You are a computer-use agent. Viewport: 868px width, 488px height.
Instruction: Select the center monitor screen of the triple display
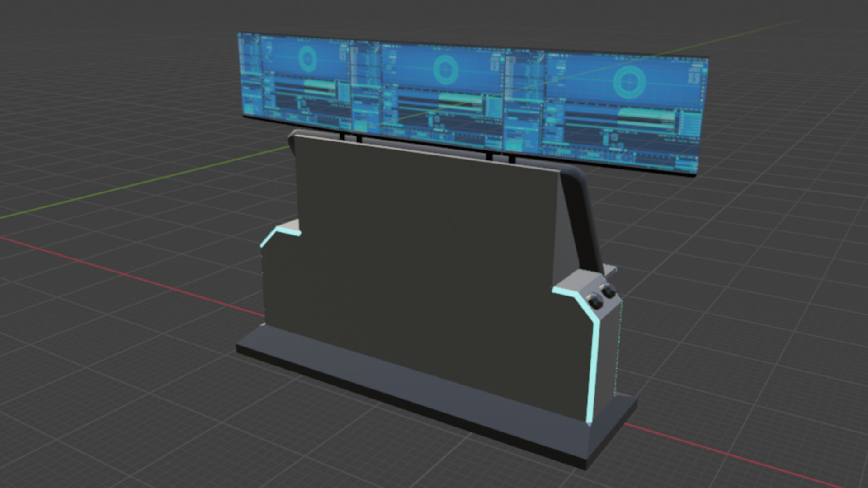coord(428,94)
